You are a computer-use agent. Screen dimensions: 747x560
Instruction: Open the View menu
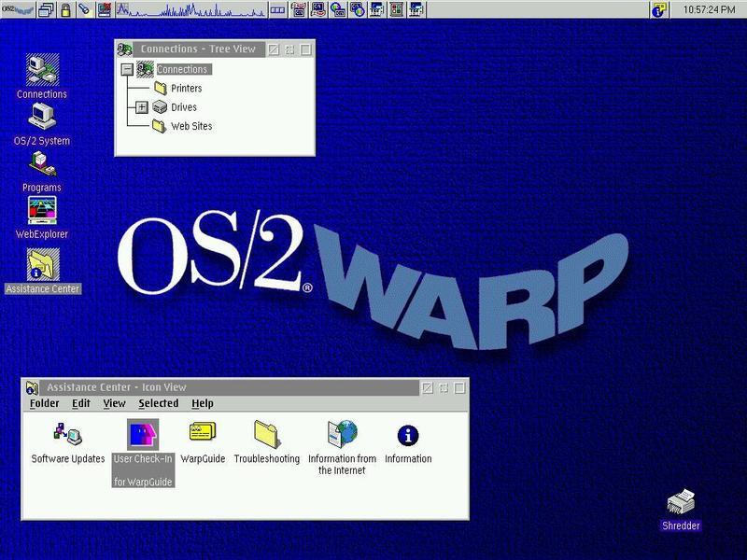[114, 403]
